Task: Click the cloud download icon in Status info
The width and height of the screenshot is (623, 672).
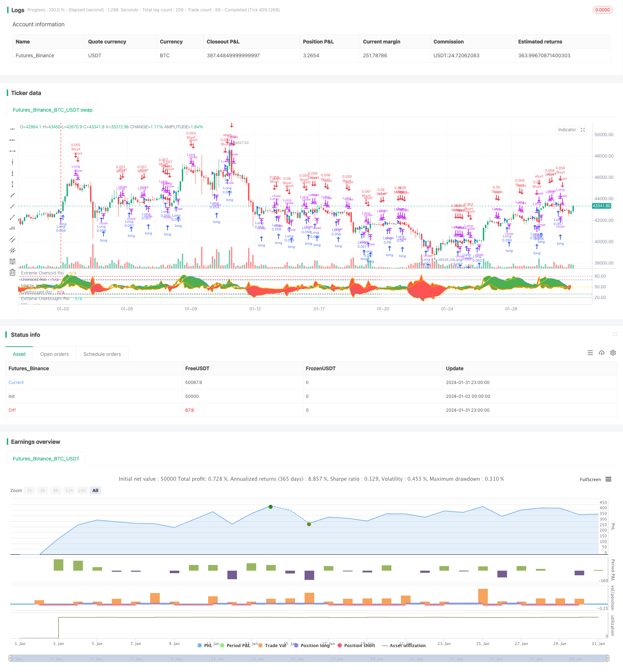Action: pyautogui.click(x=602, y=353)
